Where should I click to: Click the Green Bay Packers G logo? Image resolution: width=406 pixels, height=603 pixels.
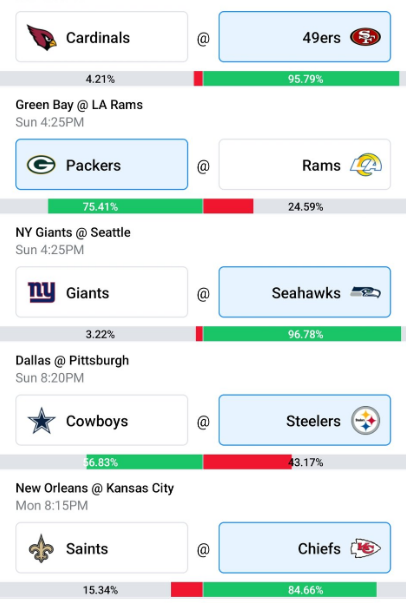pos(41,165)
